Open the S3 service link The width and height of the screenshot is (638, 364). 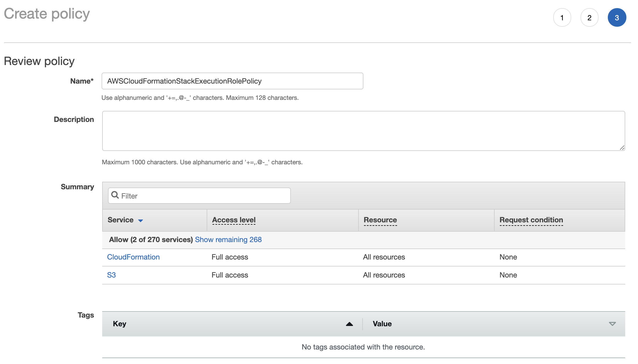pyautogui.click(x=111, y=275)
